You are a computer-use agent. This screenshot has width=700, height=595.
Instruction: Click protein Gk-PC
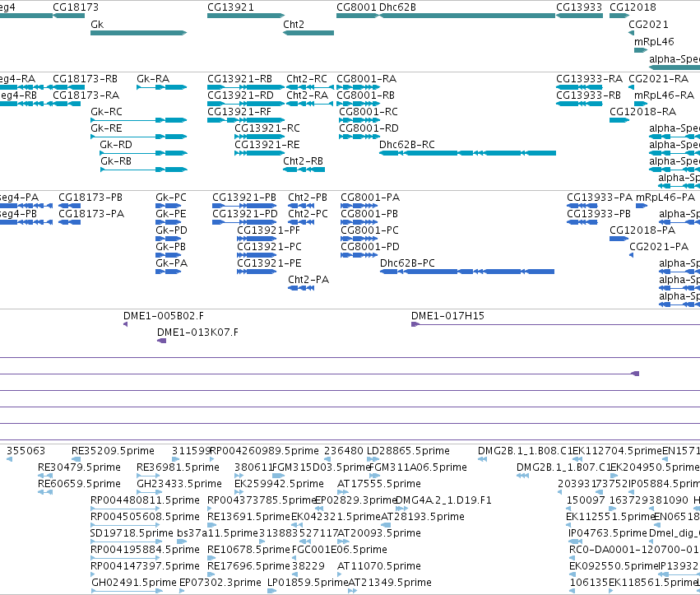171,198
